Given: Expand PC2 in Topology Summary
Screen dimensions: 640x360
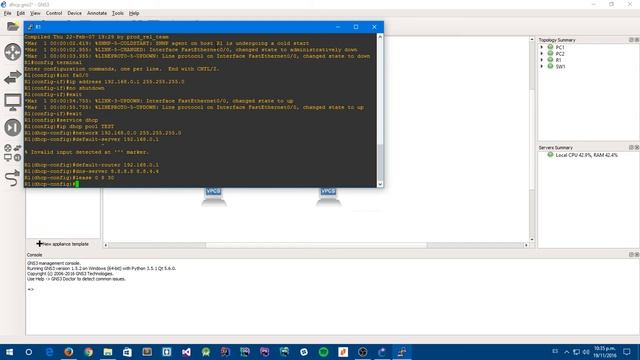Looking at the screenshot, I should [x=542, y=53].
